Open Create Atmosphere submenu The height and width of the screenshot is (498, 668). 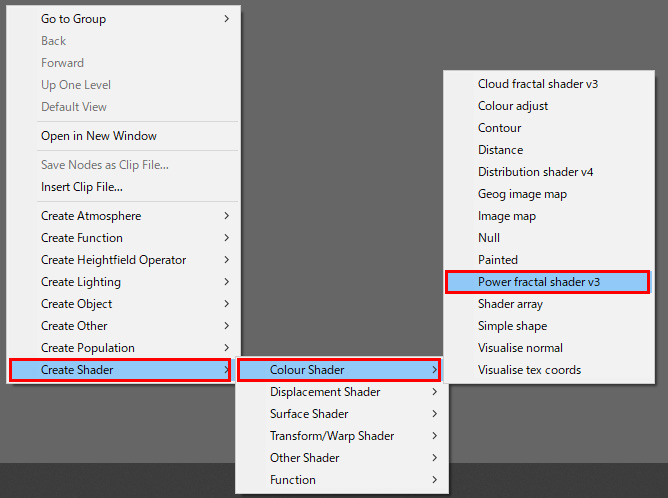coord(91,216)
